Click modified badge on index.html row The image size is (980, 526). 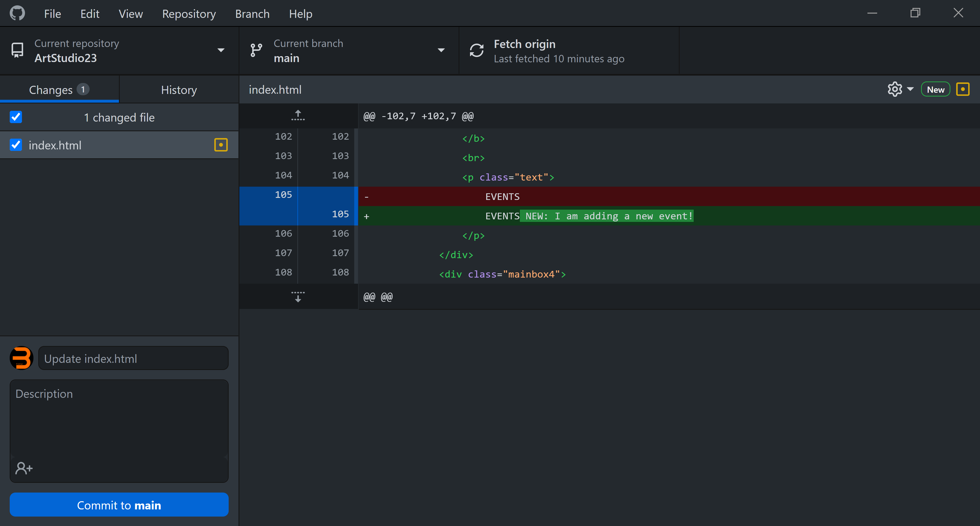coord(221,145)
